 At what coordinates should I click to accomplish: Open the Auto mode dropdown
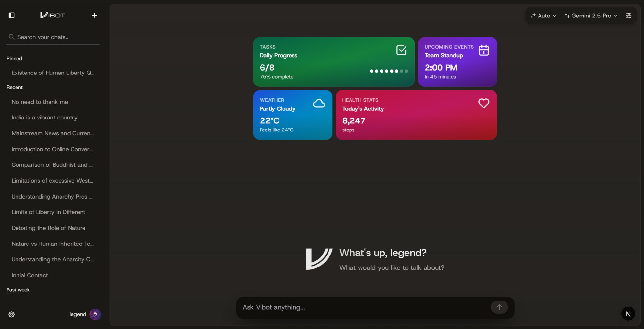pos(544,16)
